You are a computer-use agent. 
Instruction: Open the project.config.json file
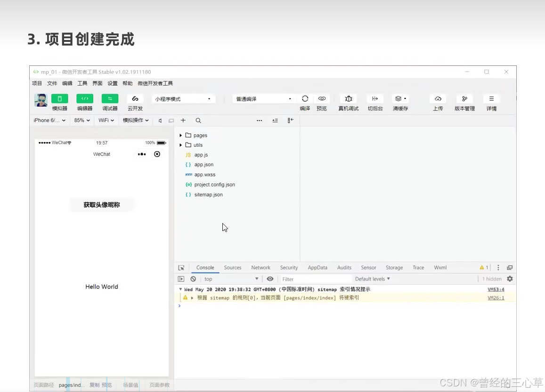point(214,185)
